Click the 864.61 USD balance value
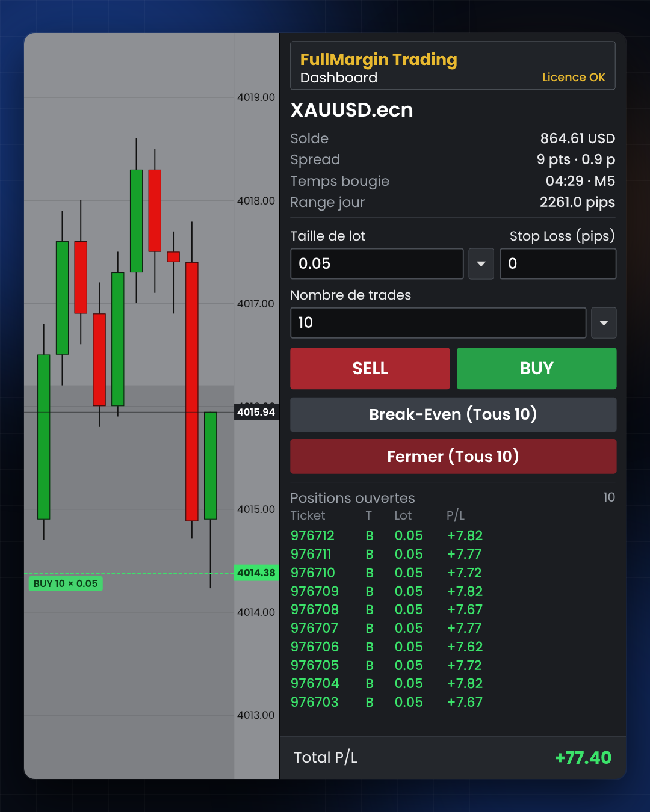 [578, 138]
